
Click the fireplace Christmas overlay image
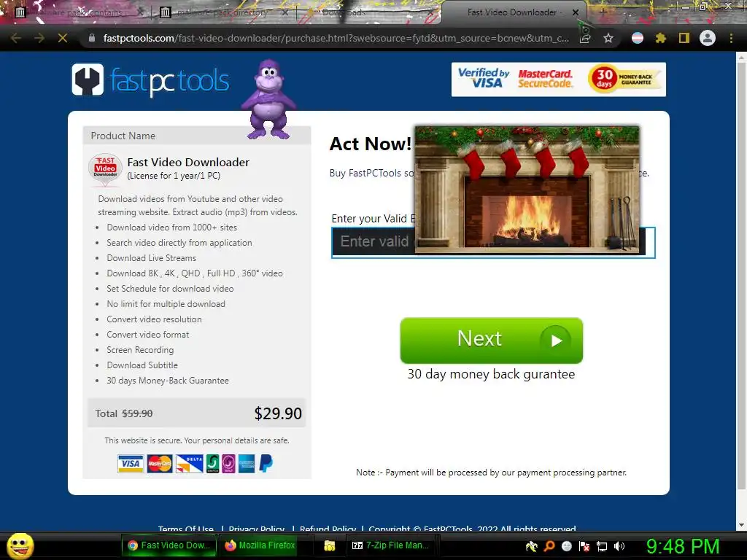[527, 189]
